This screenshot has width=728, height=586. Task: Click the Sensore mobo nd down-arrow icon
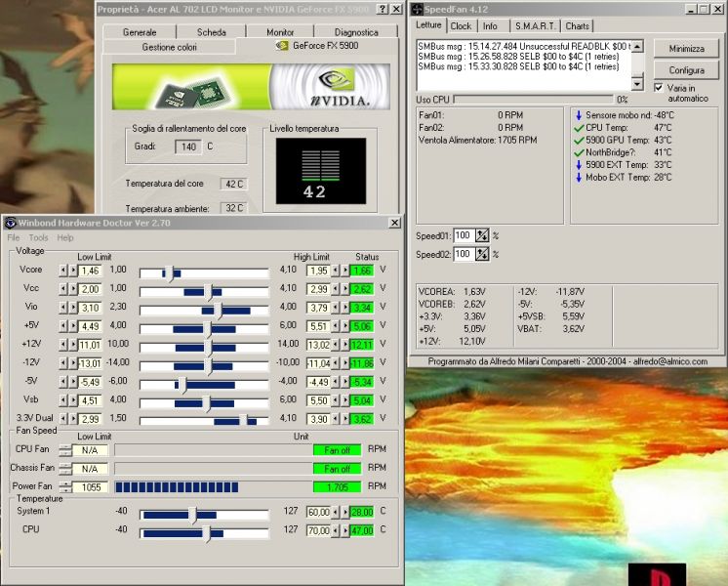579,115
